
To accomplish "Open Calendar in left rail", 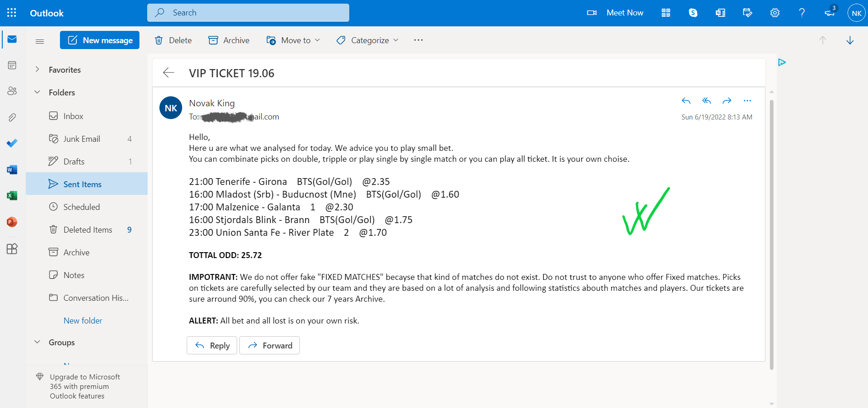I will pyautogui.click(x=12, y=65).
